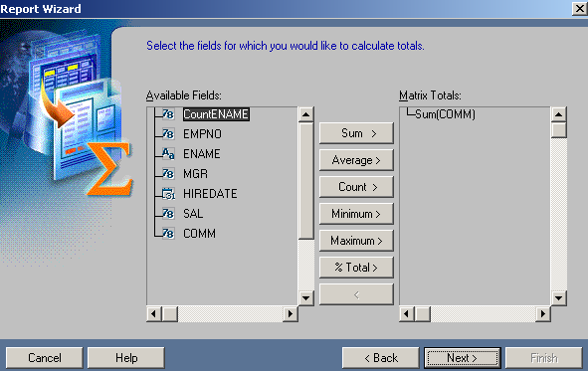Viewport: 588px width, 371px height.
Task: Click the down arrow of Available Fields scrollbar
Action: pyautogui.click(x=306, y=298)
